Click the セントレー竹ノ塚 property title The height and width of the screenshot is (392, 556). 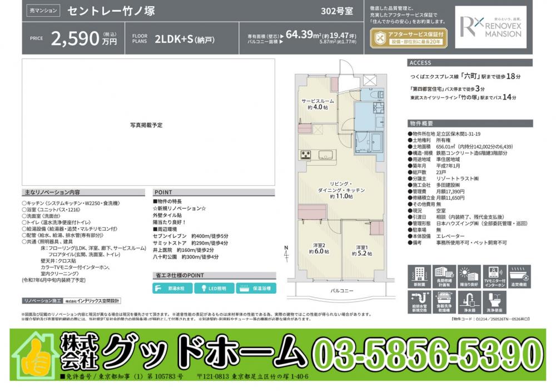point(111,11)
